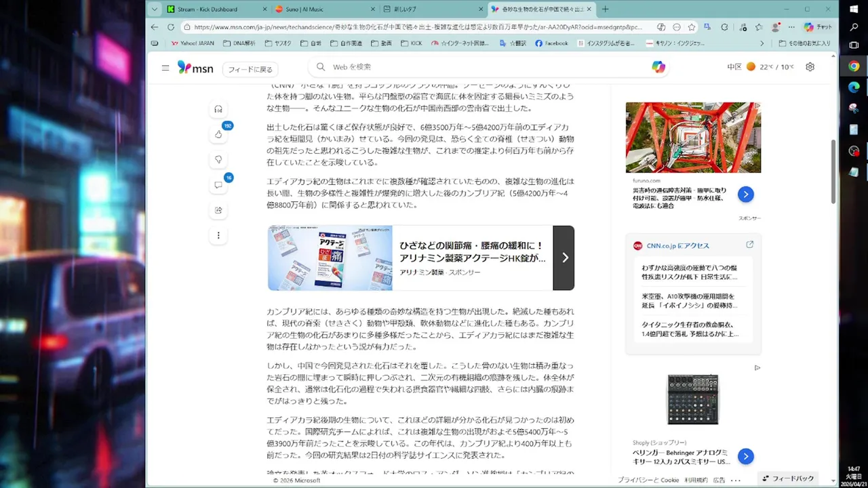Viewport: 868px width, 488px height.
Task: Open Microsoft Edge from the taskbar
Action: click(x=854, y=87)
